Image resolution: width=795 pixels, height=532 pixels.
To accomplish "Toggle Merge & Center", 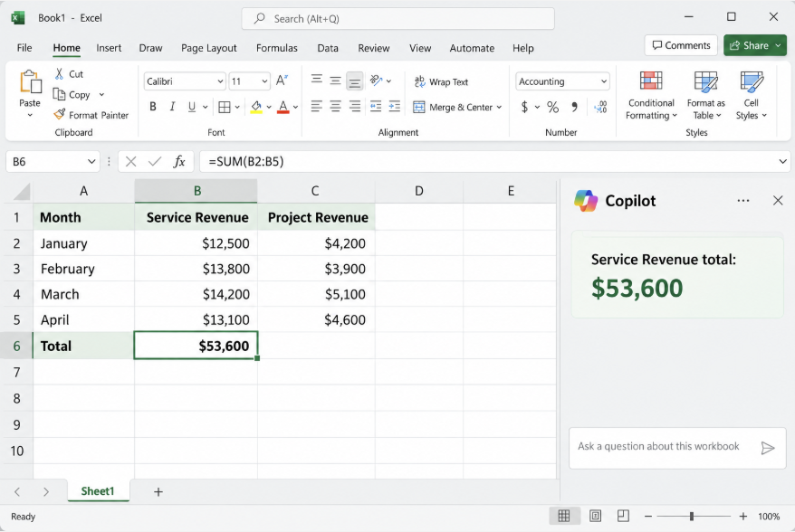I will (x=452, y=107).
